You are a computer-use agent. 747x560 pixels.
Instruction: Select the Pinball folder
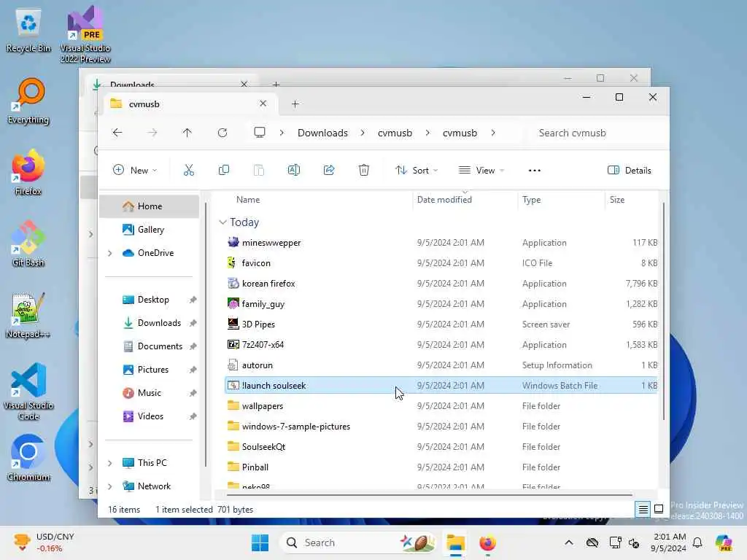(x=441, y=467)
